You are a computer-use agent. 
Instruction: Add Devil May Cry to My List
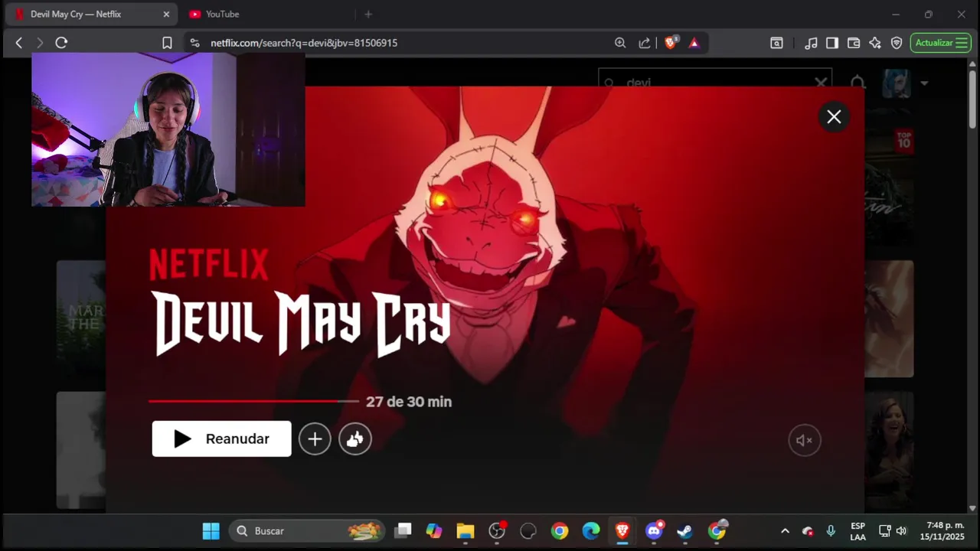[315, 439]
